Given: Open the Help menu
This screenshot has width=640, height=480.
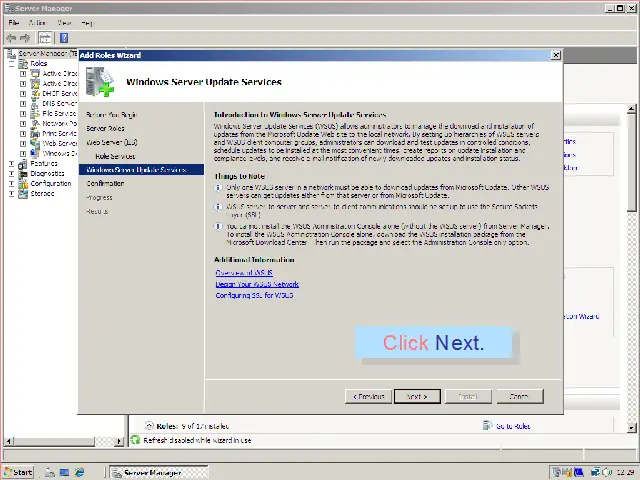Looking at the screenshot, I should click(x=87, y=23).
